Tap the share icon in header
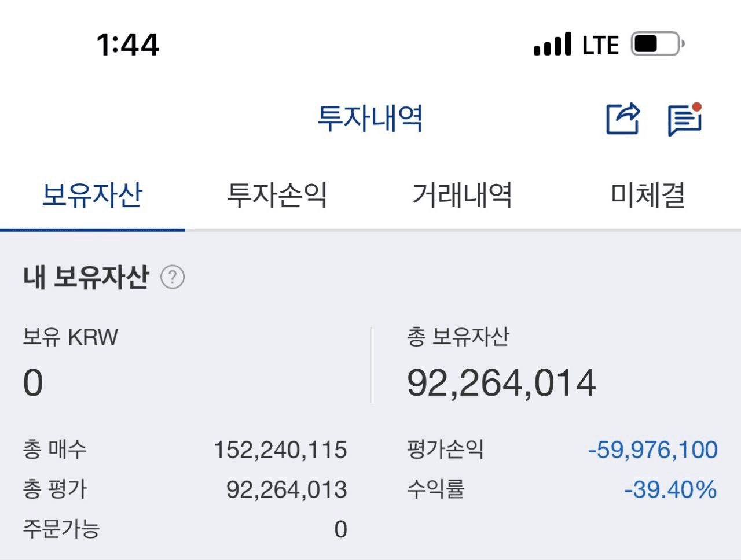Viewport: 741px width, 560px height. [x=622, y=119]
